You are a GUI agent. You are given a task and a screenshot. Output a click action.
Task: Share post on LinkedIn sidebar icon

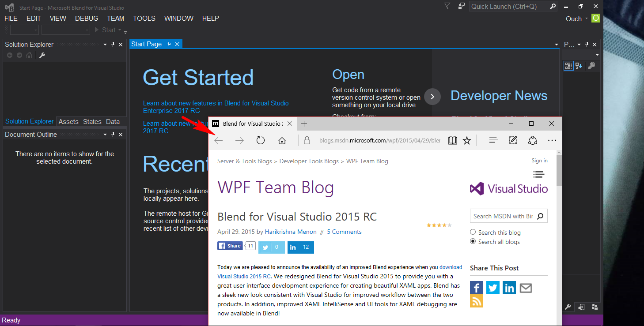[509, 288]
